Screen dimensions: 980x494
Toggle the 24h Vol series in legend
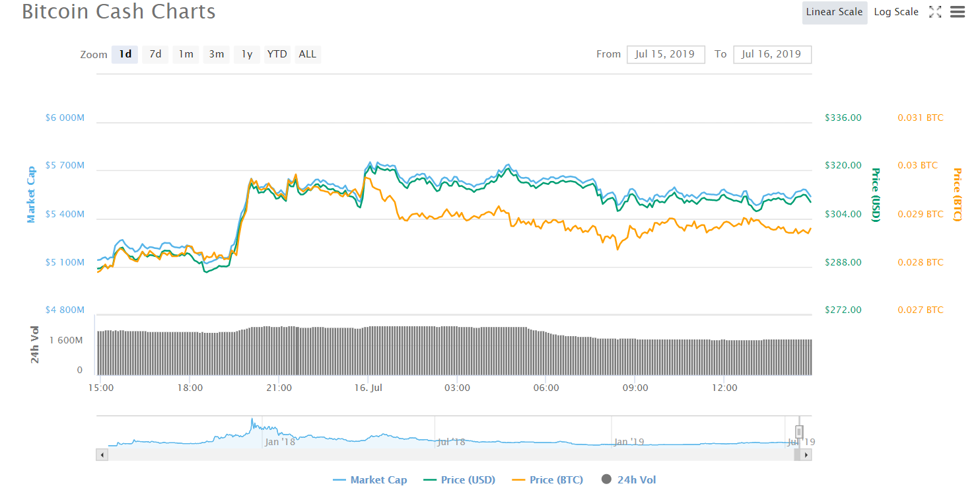coord(629,480)
